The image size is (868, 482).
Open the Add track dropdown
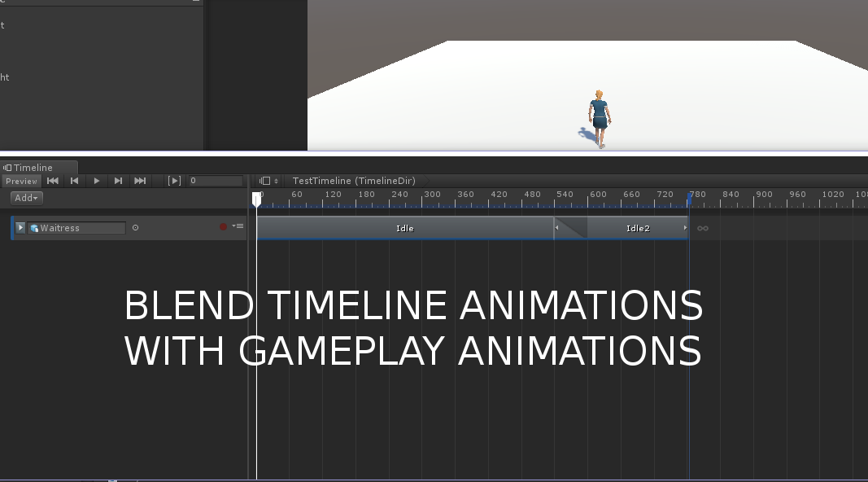click(x=24, y=197)
